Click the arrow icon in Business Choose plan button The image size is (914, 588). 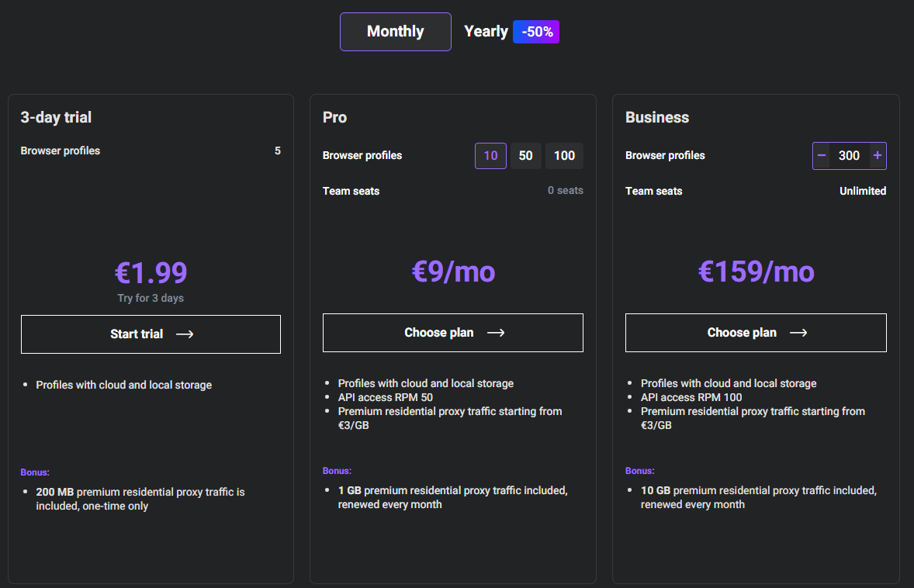[798, 332]
